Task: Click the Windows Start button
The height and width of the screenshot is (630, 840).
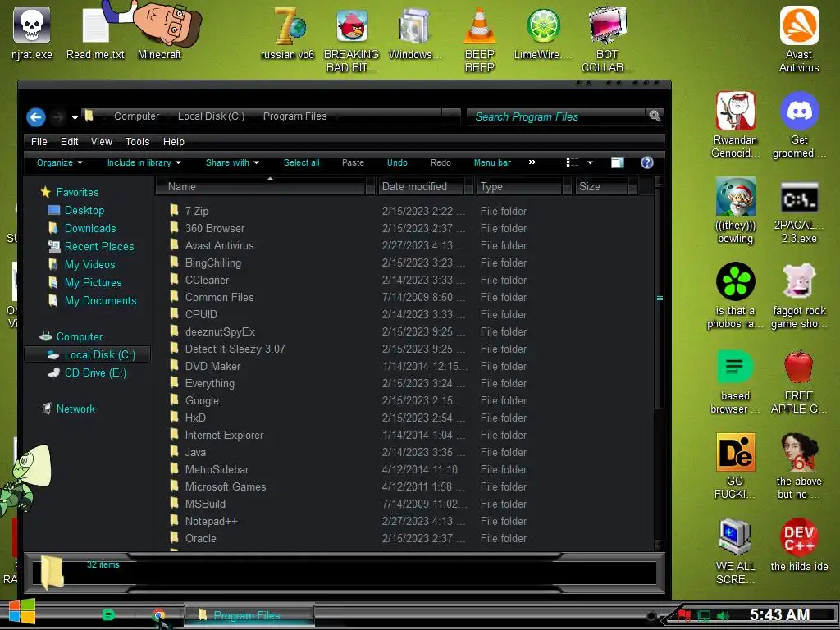Action: (x=21, y=612)
